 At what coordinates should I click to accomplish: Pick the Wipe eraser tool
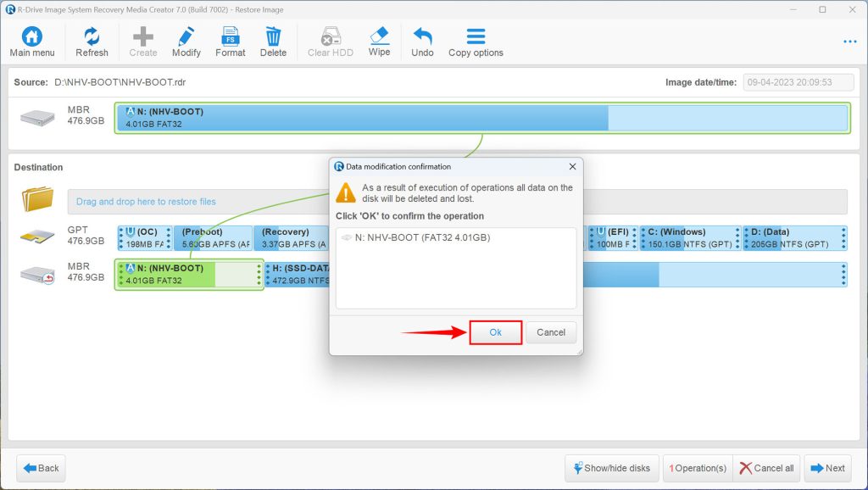[379, 42]
